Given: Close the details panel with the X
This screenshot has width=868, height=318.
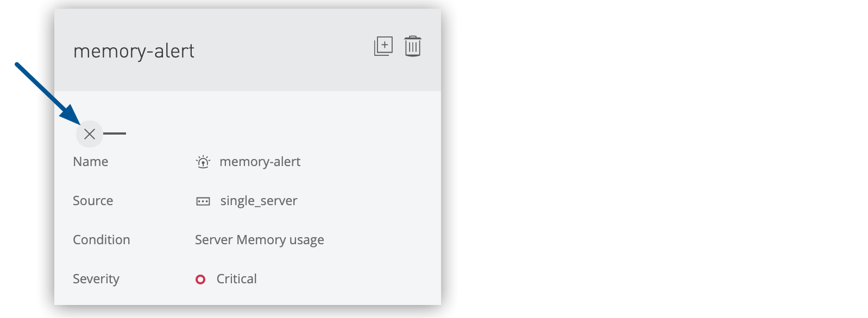Looking at the screenshot, I should (x=90, y=133).
